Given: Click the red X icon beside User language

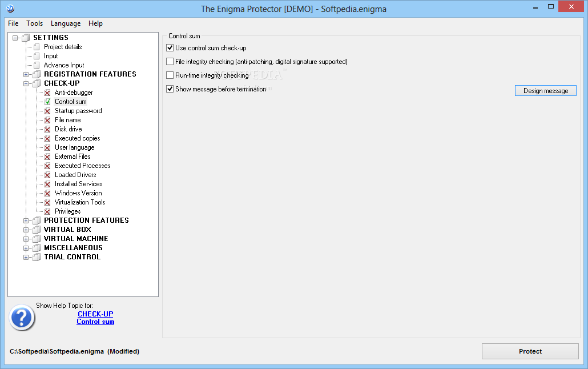Looking at the screenshot, I should click(x=47, y=147).
